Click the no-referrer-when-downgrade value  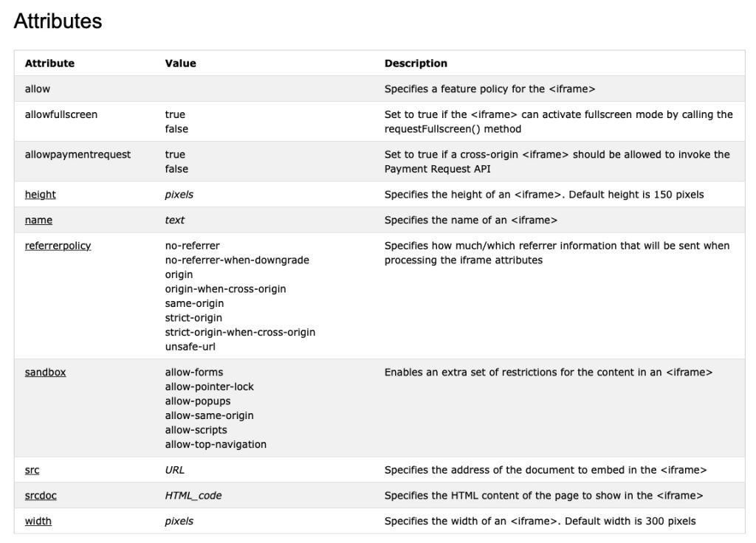click(237, 260)
